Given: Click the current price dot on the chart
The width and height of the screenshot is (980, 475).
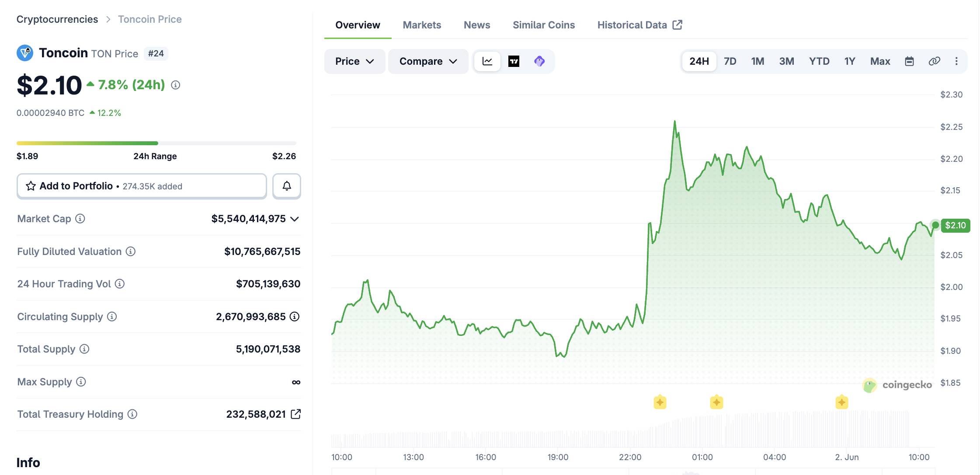Looking at the screenshot, I should [935, 225].
